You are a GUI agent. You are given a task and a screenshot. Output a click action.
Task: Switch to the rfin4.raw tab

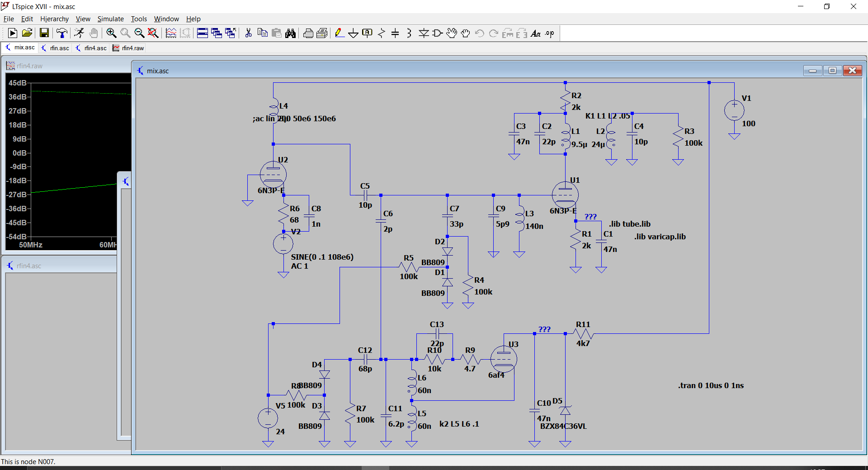point(128,48)
